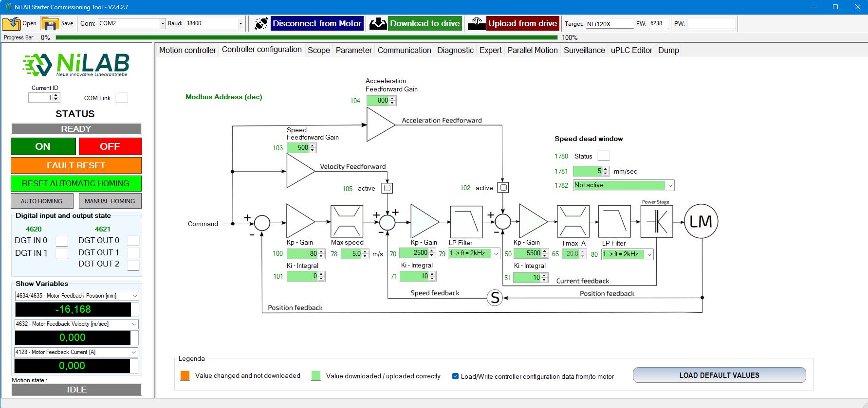The image size is (868, 408).
Task: Click the motor connection plug icon
Action: [261, 23]
